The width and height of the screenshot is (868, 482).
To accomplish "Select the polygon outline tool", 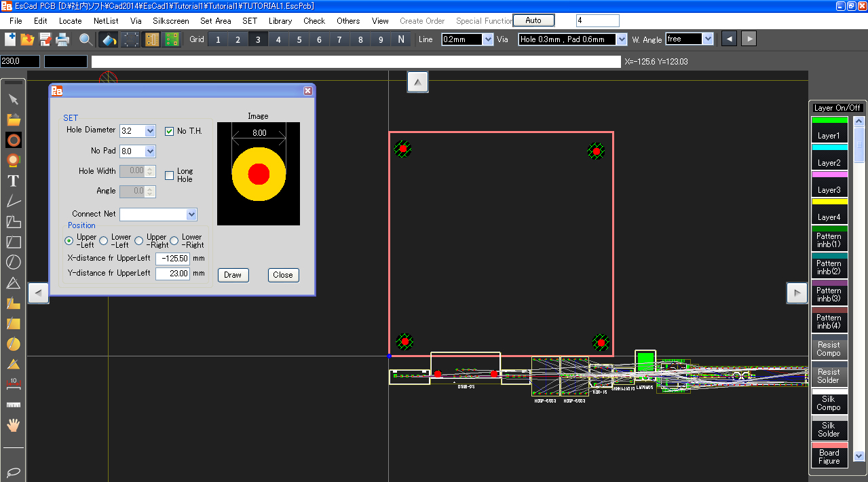I will 14,221.
